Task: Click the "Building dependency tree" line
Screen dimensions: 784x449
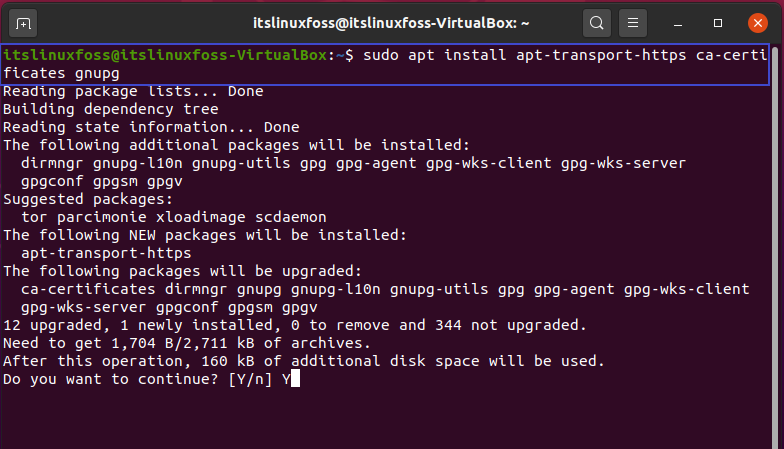Action: [110, 110]
